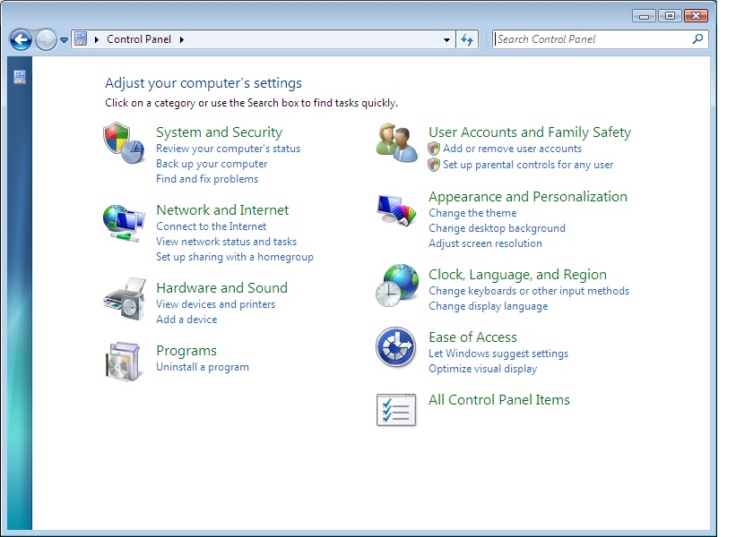Click shield icon beside Add or remove user accounts

434,148
